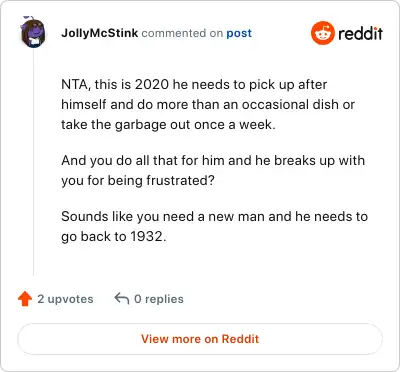Image resolution: width=400 pixels, height=372 pixels.
Task: Click the Reddit Snoo logo icon
Action: pyautogui.click(x=322, y=33)
